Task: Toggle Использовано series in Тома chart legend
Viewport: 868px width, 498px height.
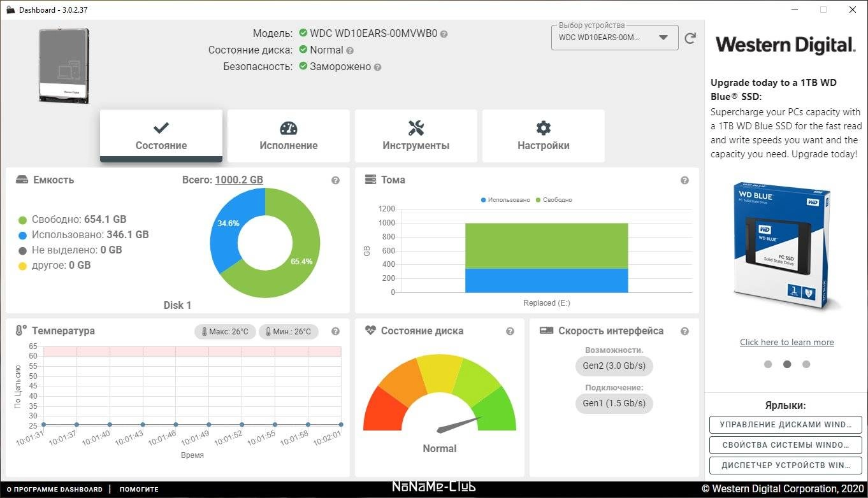Action: tap(505, 200)
